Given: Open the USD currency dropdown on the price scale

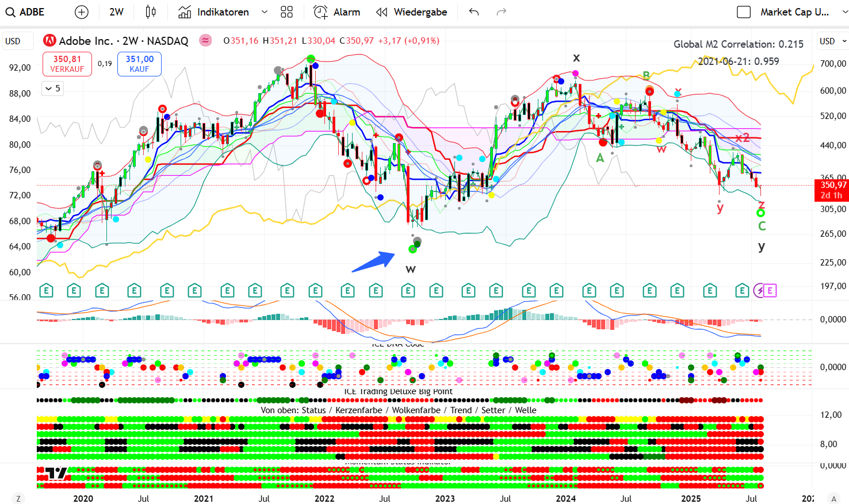Looking at the screenshot, I should (832, 41).
